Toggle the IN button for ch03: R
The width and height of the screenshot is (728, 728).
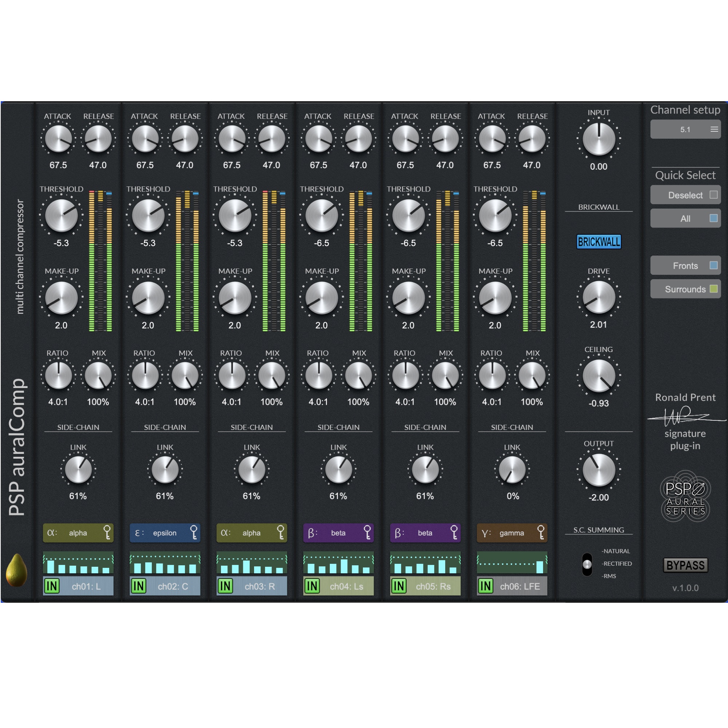coord(225,586)
